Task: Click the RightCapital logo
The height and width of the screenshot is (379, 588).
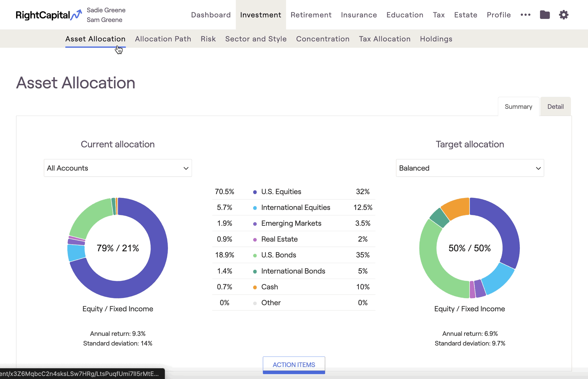Action: pos(49,15)
